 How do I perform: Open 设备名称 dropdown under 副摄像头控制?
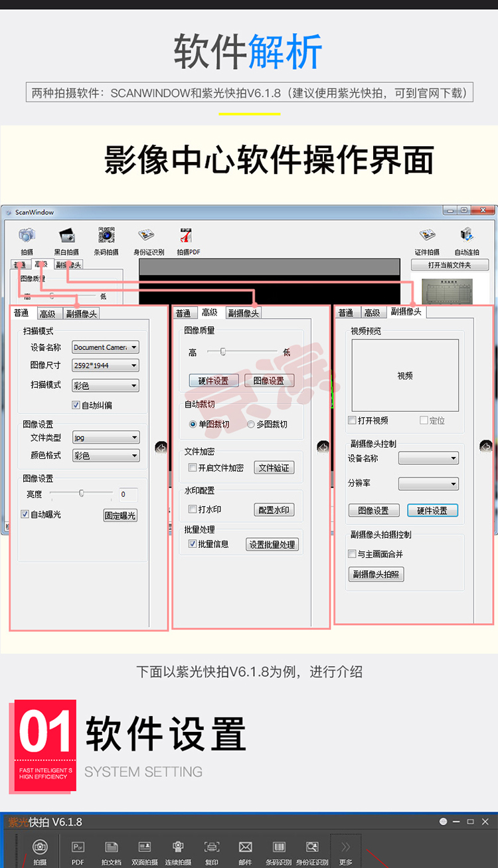(x=428, y=458)
